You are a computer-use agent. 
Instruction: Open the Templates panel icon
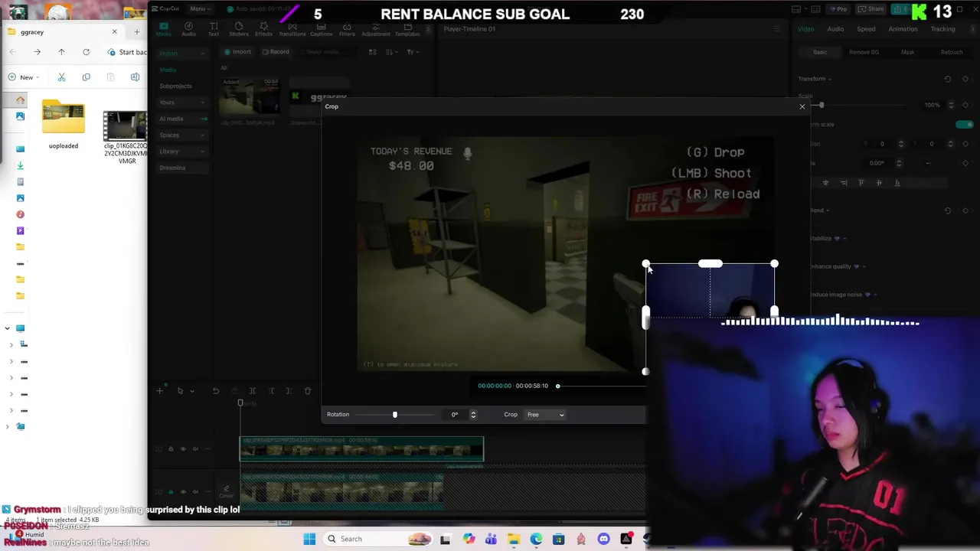tap(407, 29)
